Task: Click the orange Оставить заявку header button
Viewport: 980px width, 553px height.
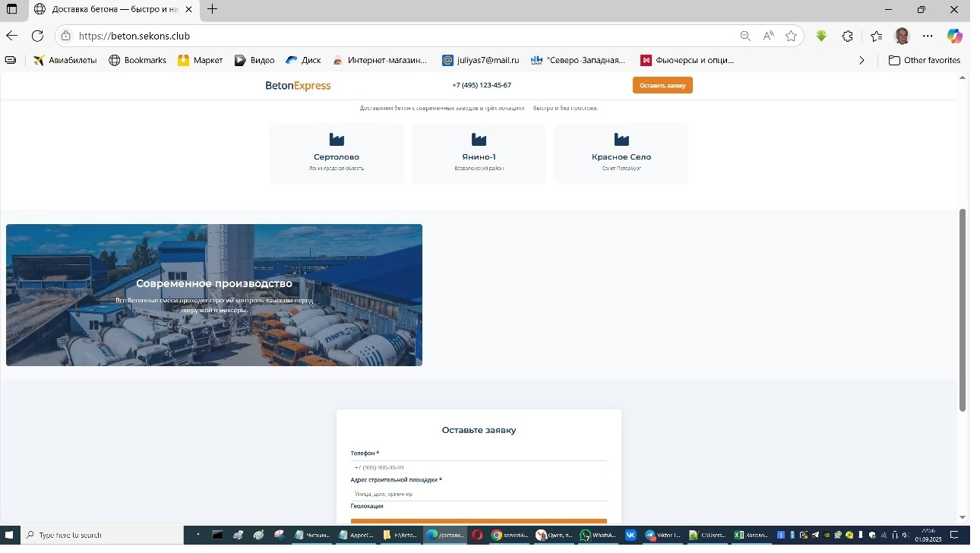Action: coord(662,85)
